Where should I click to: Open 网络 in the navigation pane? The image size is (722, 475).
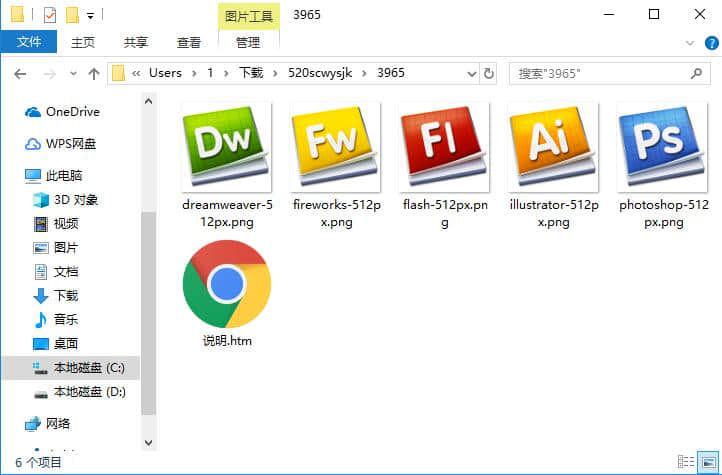tap(47, 423)
